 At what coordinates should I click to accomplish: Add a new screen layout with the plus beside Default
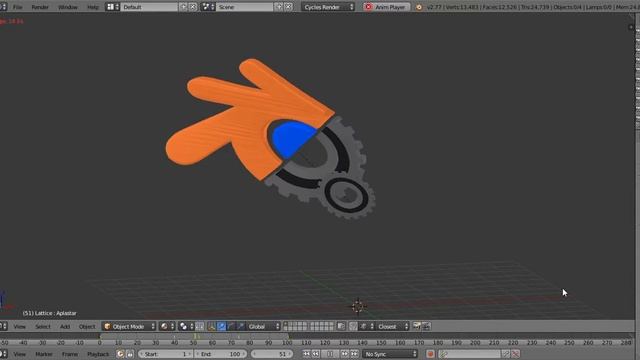[183, 7]
